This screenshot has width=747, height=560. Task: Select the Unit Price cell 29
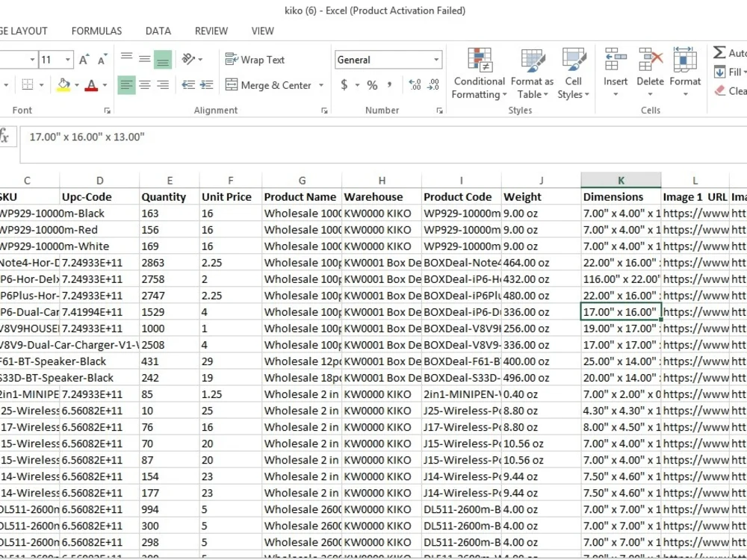[231, 361]
